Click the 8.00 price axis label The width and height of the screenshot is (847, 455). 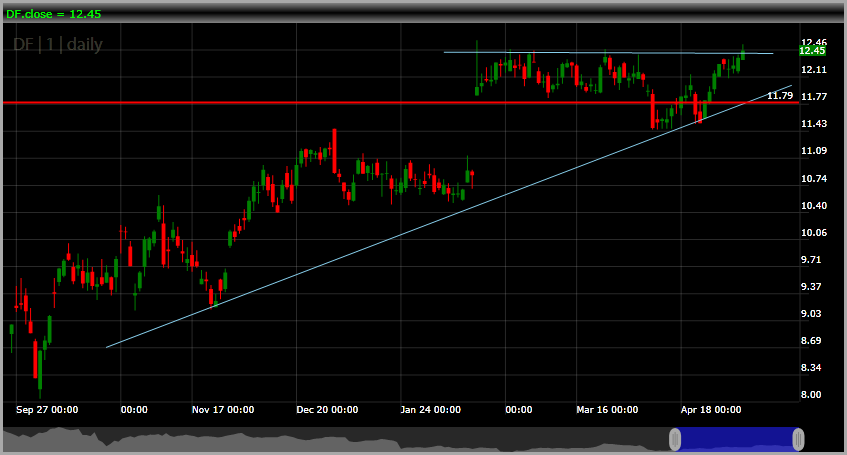[811, 394]
